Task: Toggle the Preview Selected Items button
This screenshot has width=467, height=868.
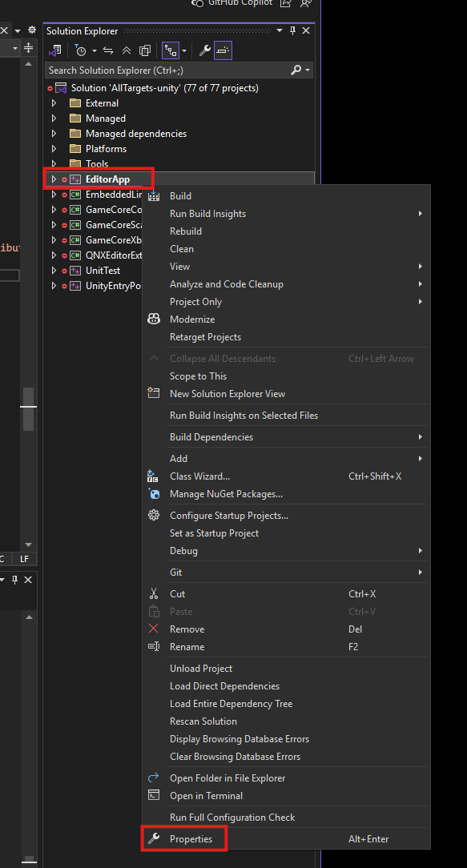Action: click(223, 51)
